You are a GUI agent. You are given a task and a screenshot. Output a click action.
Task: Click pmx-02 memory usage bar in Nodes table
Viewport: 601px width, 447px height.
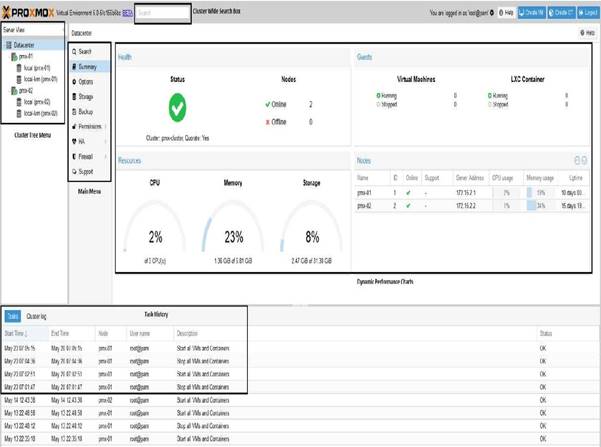540,206
